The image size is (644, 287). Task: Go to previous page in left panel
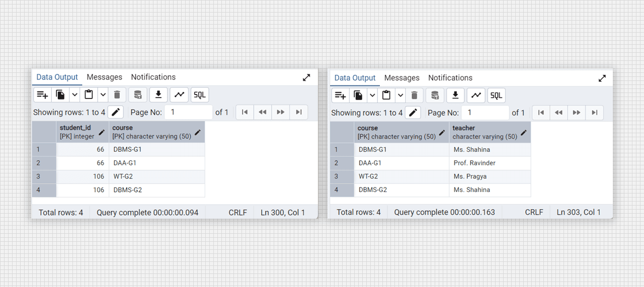pos(263,112)
